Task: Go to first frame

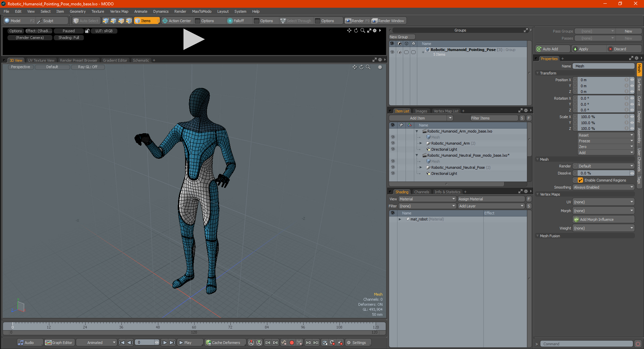Action: 122,343
